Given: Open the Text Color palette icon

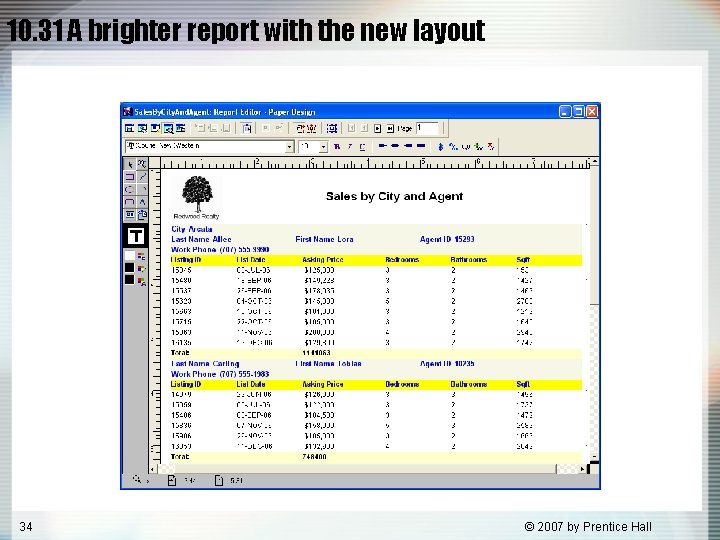Looking at the screenshot, I should 141,281.
